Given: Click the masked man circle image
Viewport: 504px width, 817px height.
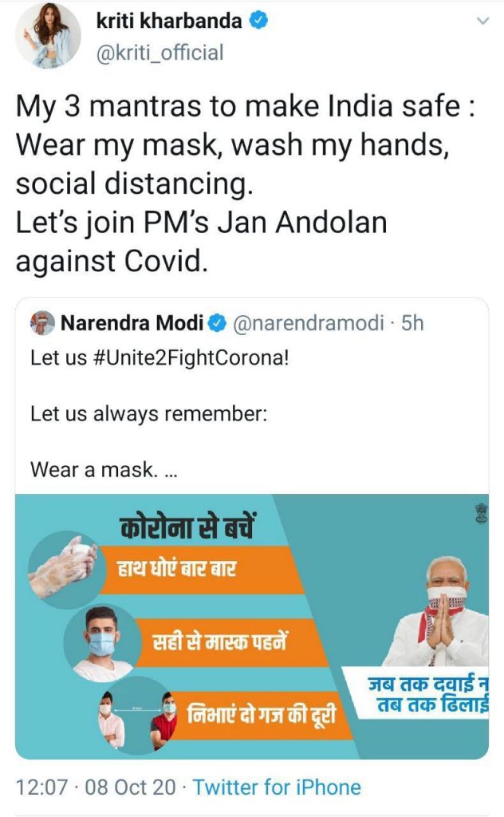Looking at the screenshot, I should pos(101,642).
